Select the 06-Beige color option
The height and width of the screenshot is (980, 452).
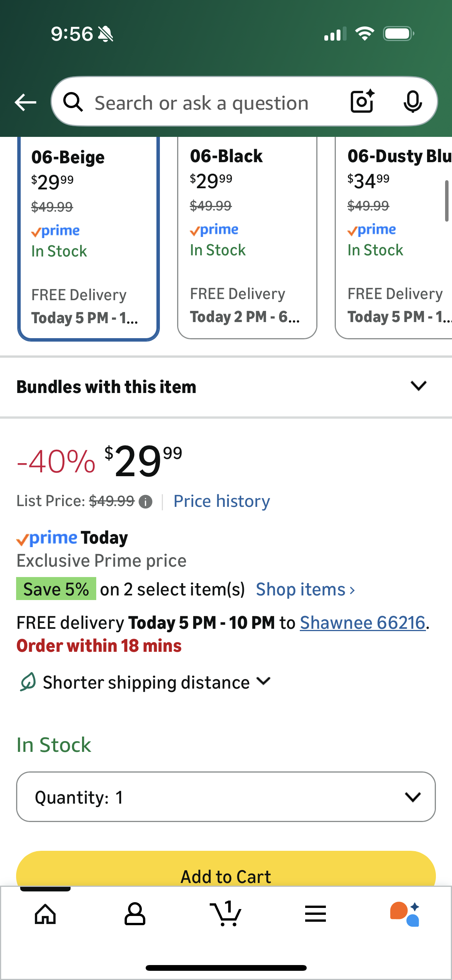pyautogui.click(x=89, y=238)
